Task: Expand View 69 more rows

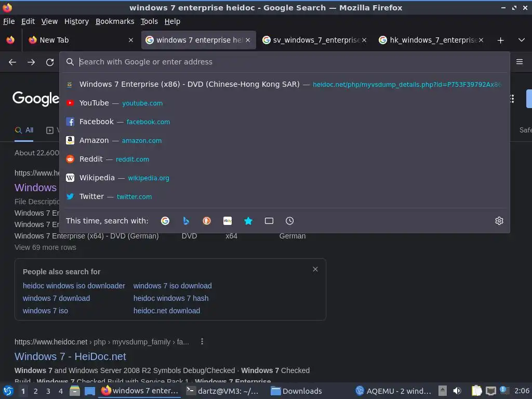Action: (x=45, y=247)
